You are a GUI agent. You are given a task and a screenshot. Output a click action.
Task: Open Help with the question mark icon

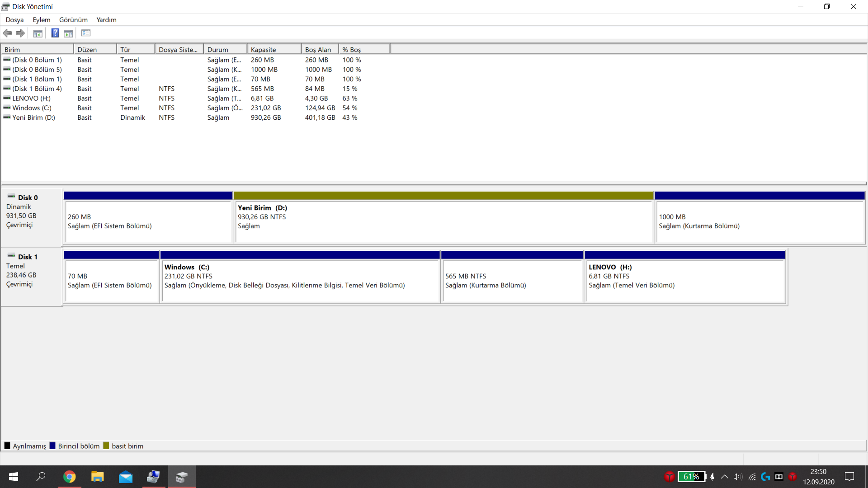(x=55, y=33)
